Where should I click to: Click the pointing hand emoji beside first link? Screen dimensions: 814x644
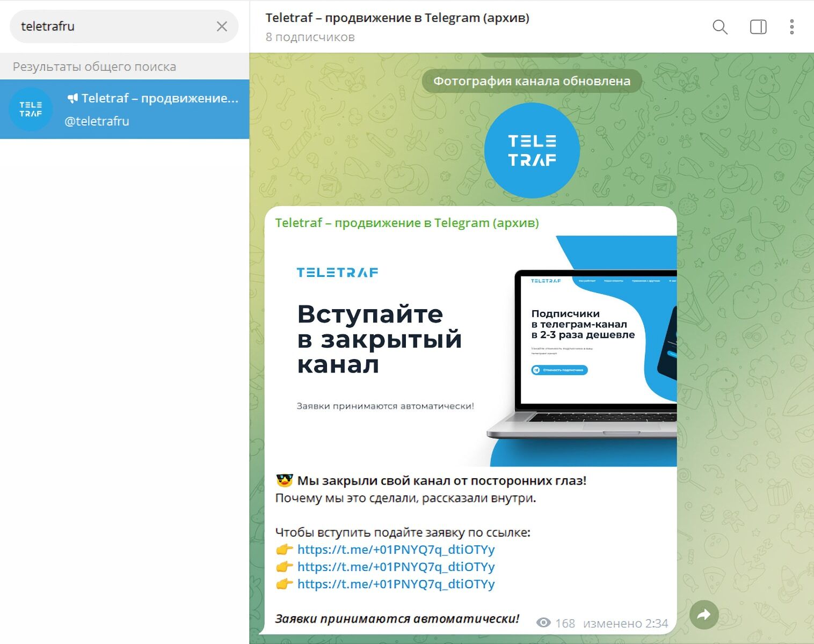tap(284, 550)
